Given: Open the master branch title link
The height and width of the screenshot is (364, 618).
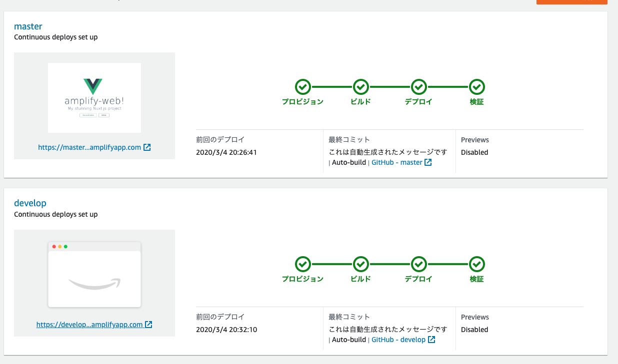Looking at the screenshot, I should click(x=28, y=26).
